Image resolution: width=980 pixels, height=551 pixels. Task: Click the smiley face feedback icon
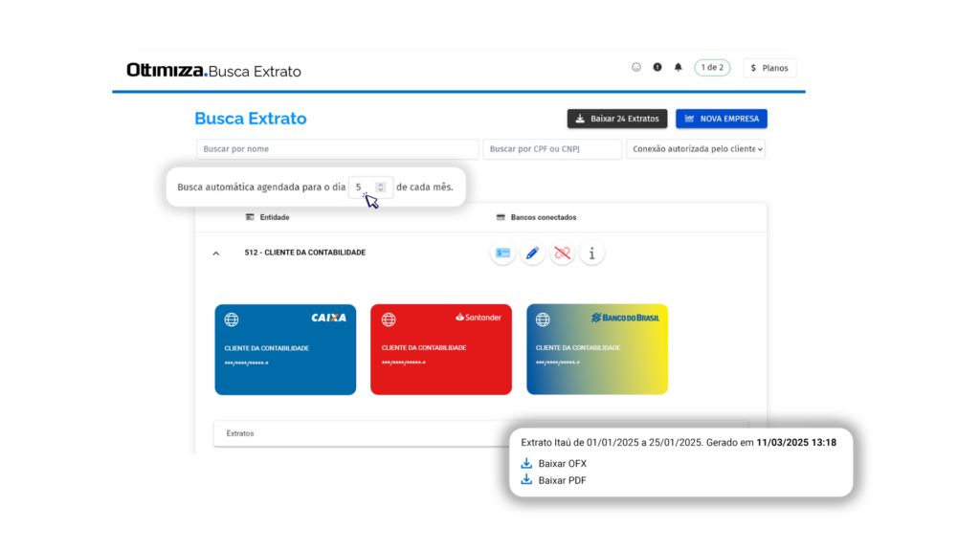point(636,67)
